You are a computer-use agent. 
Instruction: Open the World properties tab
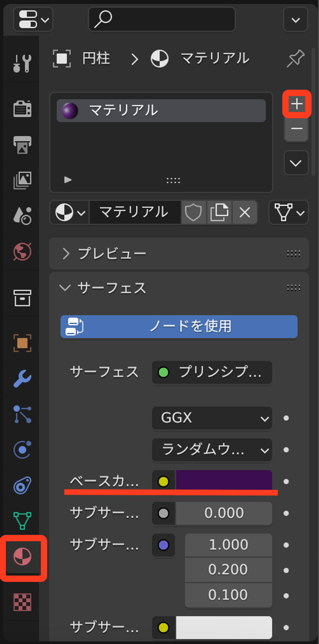[x=22, y=252]
